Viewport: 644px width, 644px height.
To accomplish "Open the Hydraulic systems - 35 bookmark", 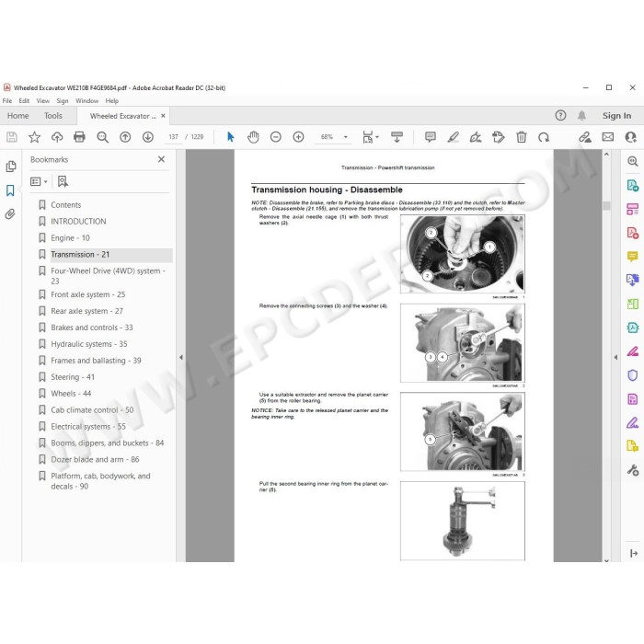I will click(89, 344).
